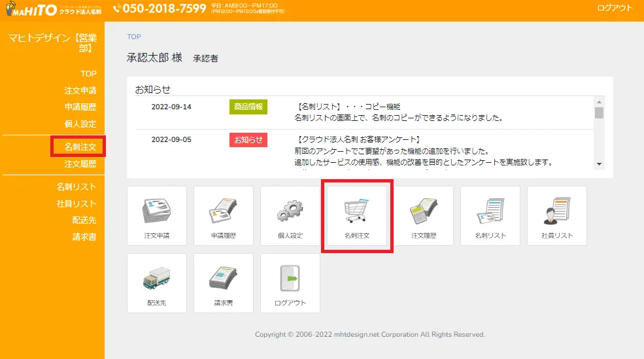Click the 【クラウド法人名刺 お客様アンケート】 notice title
The image size is (644, 359).
(x=358, y=140)
